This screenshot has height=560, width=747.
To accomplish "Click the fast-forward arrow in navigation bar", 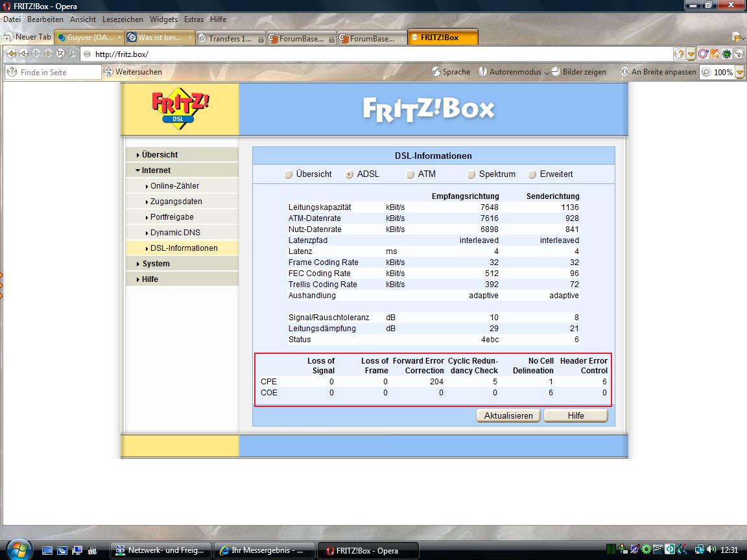I will point(48,54).
